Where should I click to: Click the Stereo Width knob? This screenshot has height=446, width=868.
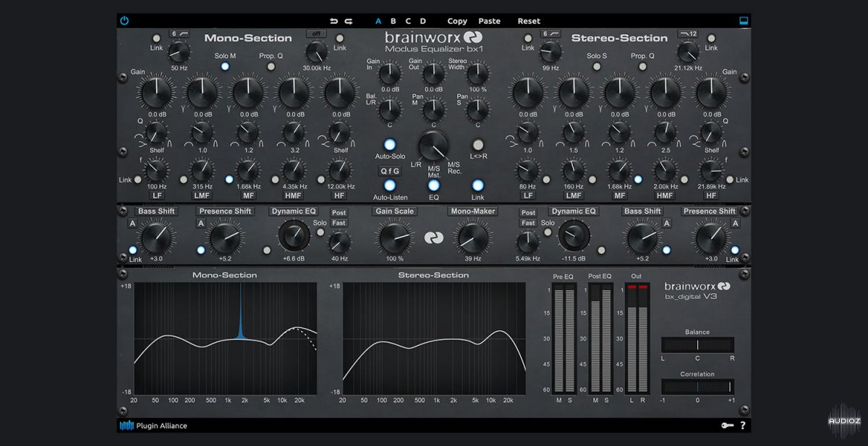pos(477,72)
